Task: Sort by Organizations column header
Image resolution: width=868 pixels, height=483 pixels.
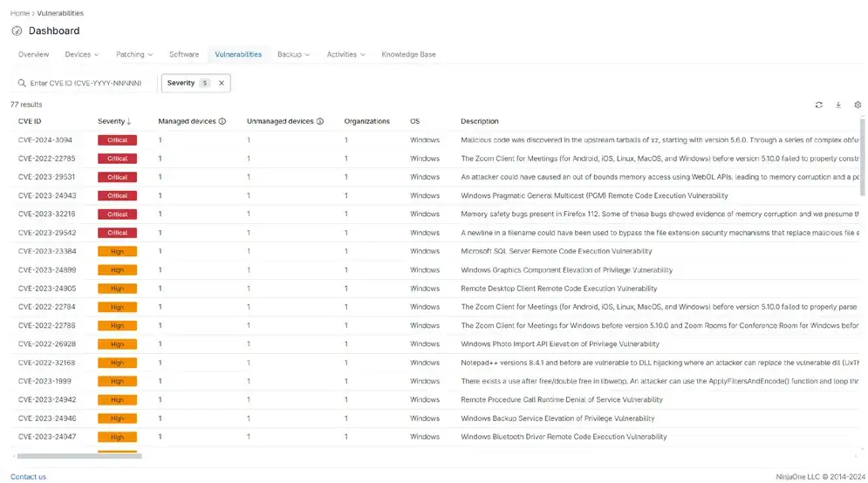Action: (366, 121)
